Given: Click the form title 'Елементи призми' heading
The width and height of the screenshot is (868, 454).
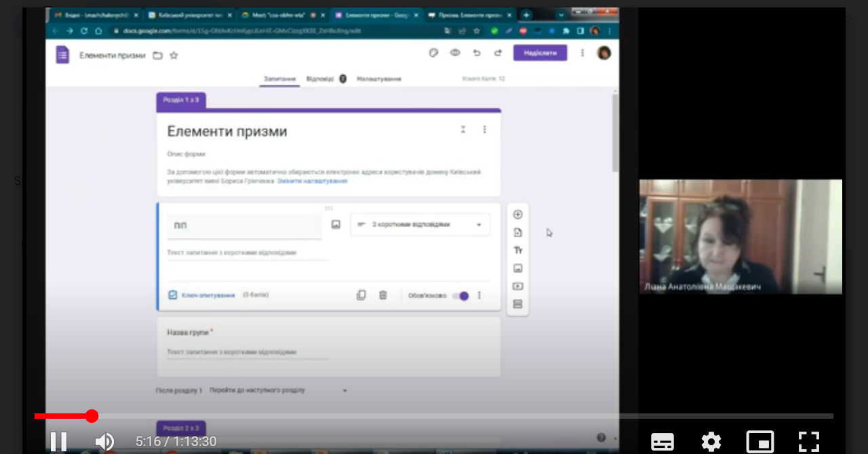Looking at the screenshot, I should [x=227, y=131].
